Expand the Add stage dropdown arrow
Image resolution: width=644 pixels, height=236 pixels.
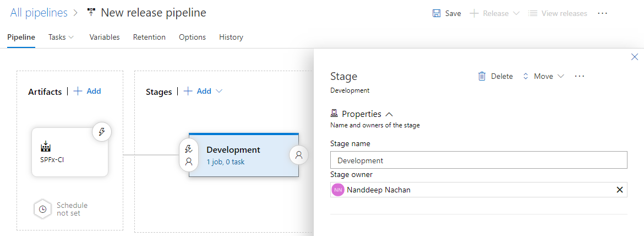pos(219,92)
